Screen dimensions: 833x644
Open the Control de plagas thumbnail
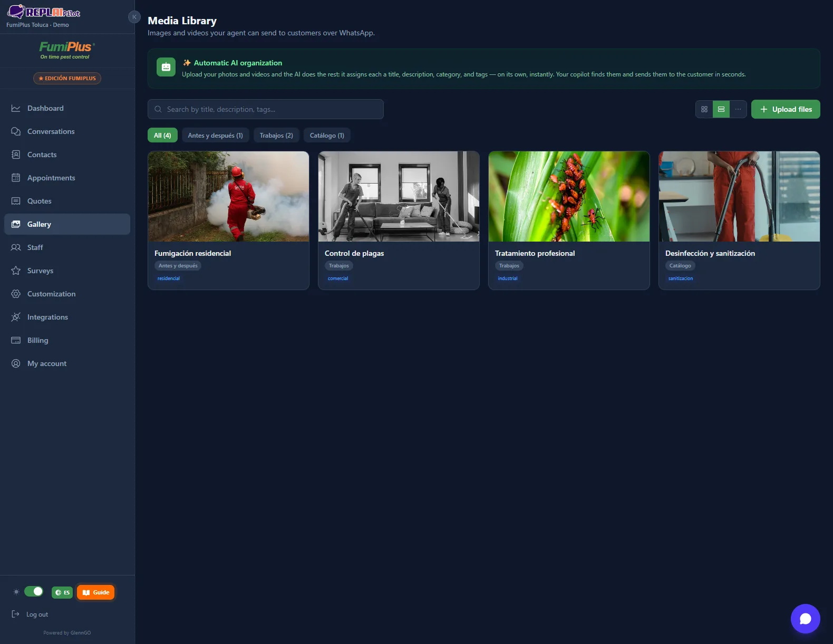(399, 197)
